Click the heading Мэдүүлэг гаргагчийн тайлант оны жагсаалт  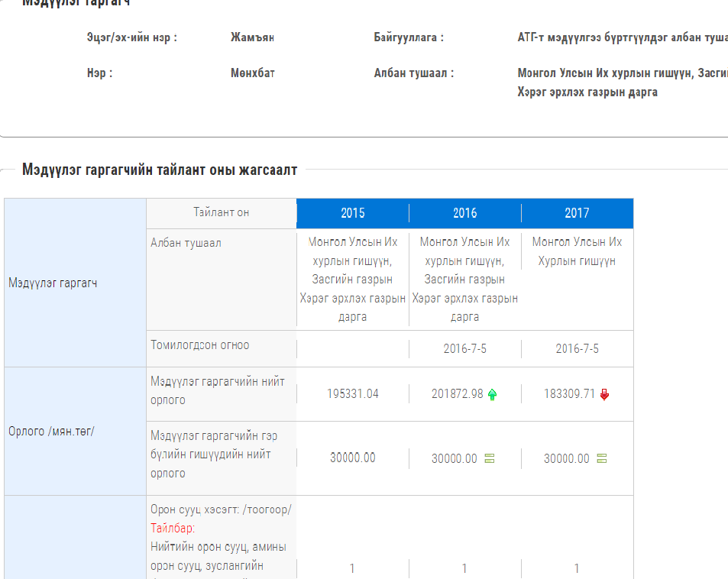click(159, 170)
